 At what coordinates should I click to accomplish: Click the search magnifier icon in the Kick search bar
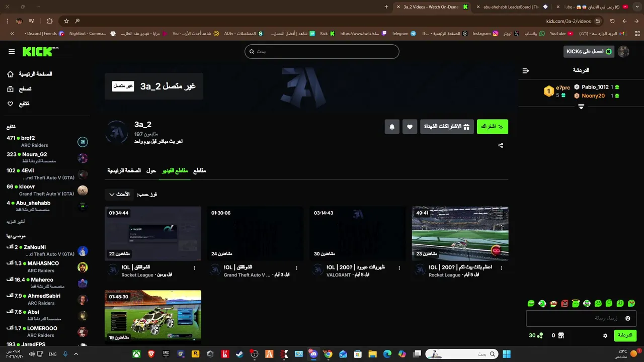[x=252, y=52]
